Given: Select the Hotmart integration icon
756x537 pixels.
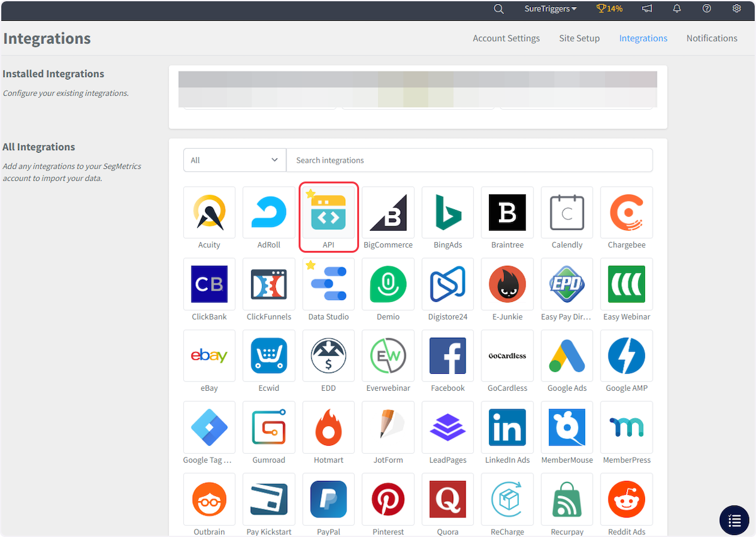Looking at the screenshot, I should click(x=328, y=427).
